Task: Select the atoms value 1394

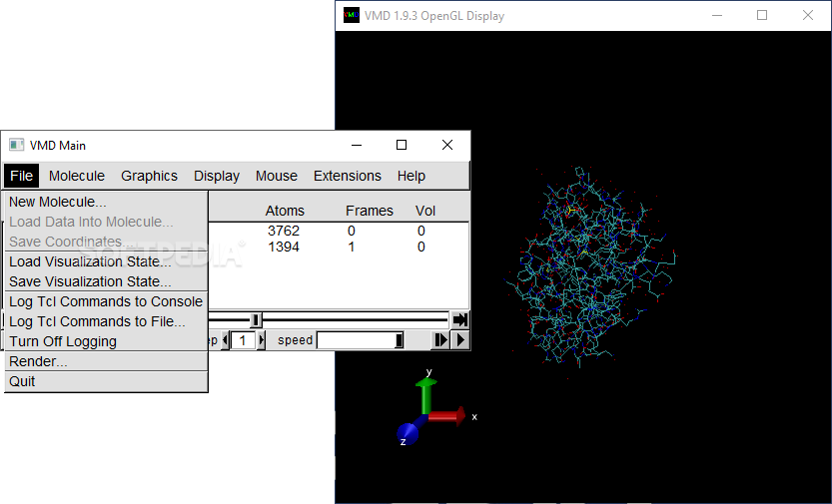Action: click(x=284, y=247)
